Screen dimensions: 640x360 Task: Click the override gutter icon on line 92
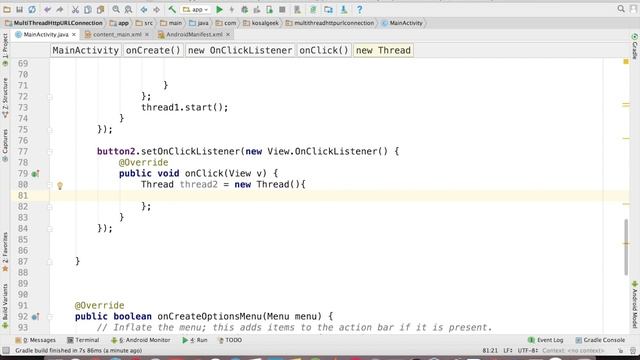point(36,317)
